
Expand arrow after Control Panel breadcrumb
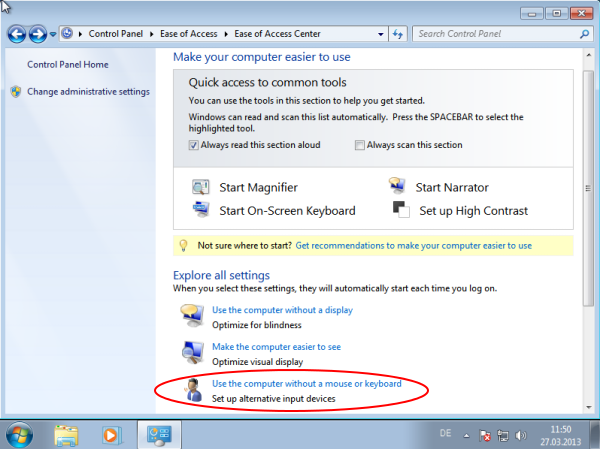[x=152, y=34]
